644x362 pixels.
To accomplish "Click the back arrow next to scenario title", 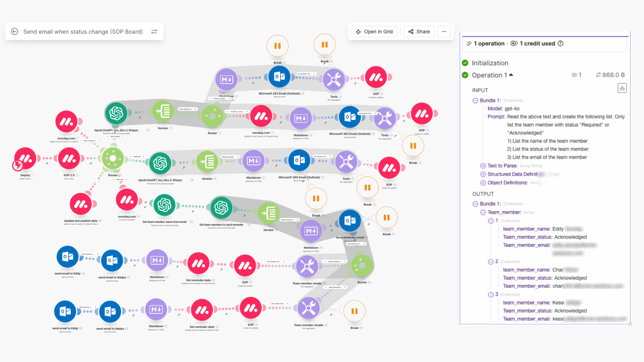I will coord(14,32).
